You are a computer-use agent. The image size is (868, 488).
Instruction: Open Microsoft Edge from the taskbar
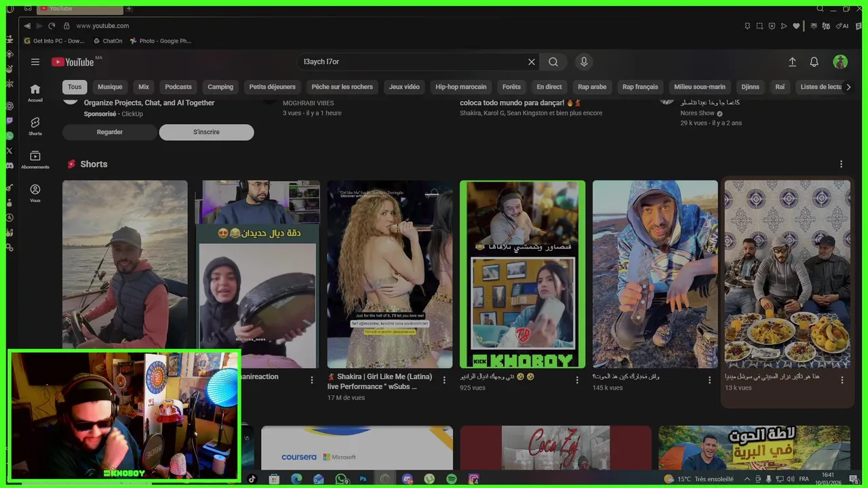296,479
